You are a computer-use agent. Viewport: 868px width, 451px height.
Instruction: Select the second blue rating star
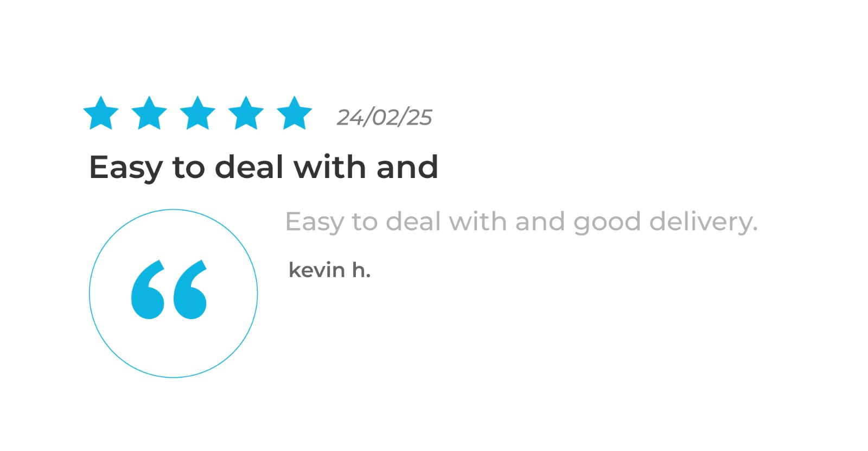tap(149, 113)
